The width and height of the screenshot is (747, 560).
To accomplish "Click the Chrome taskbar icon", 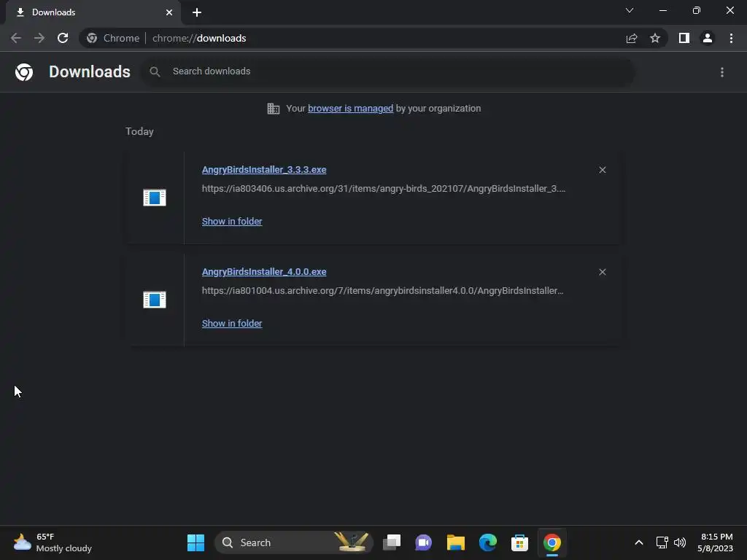I will coord(552,542).
